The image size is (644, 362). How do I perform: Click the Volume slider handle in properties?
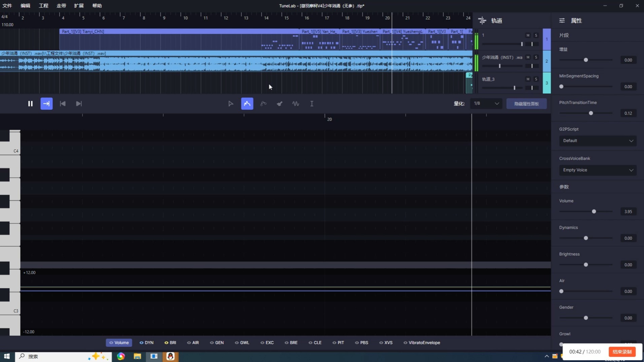[594, 211]
